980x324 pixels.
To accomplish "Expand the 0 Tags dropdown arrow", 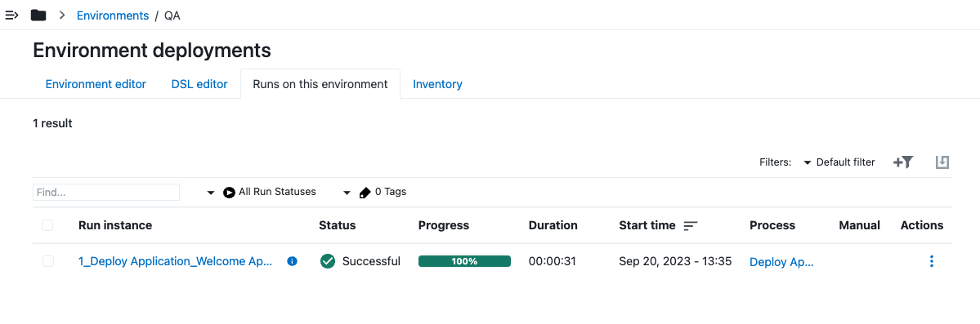I will pos(347,193).
